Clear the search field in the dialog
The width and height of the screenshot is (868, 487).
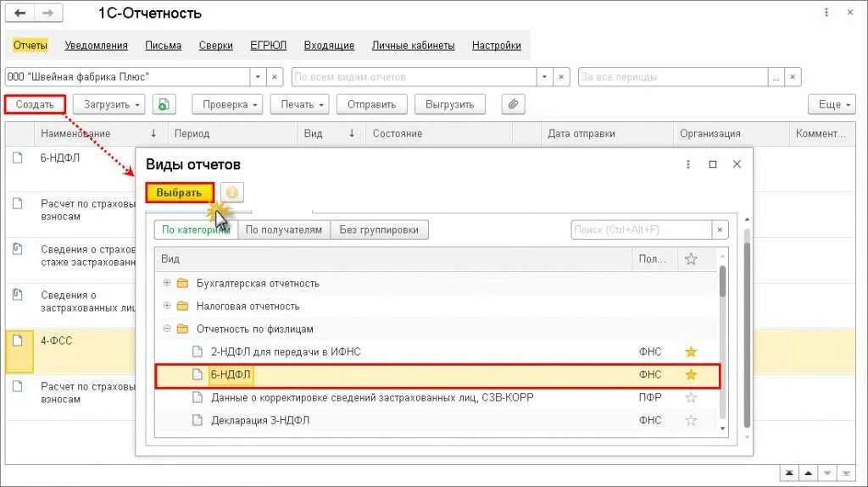pos(720,230)
